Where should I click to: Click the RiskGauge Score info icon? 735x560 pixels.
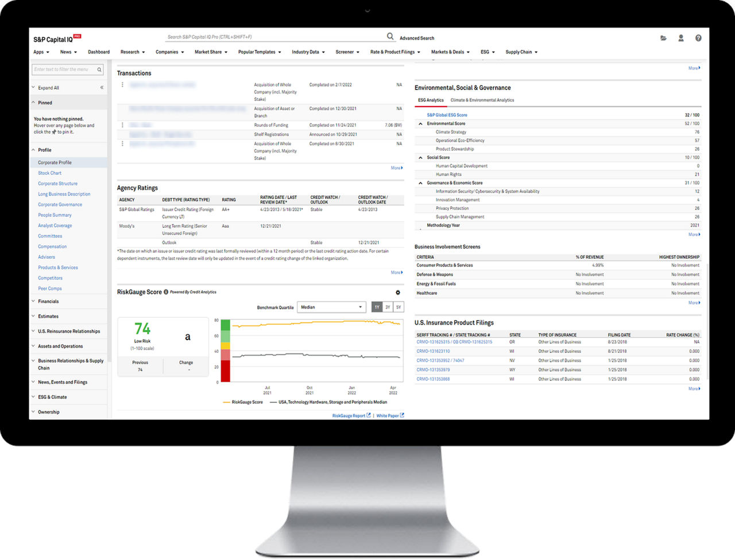tap(166, 292)
